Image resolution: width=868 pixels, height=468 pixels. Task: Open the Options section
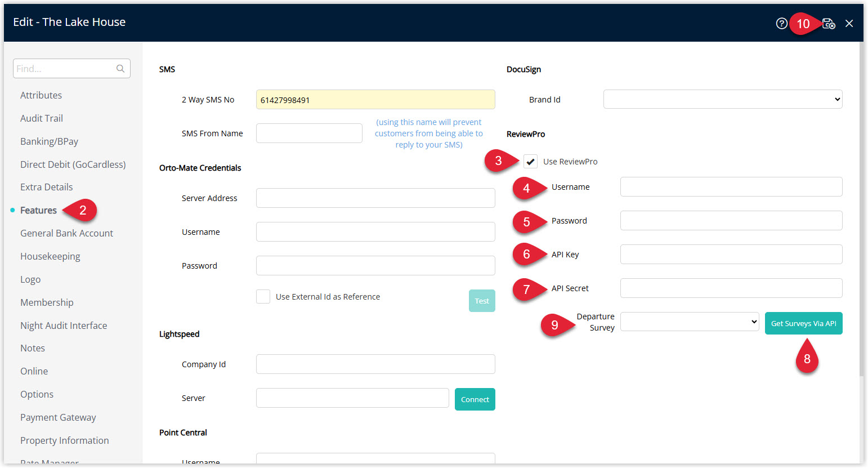click(x=37, y=394)
